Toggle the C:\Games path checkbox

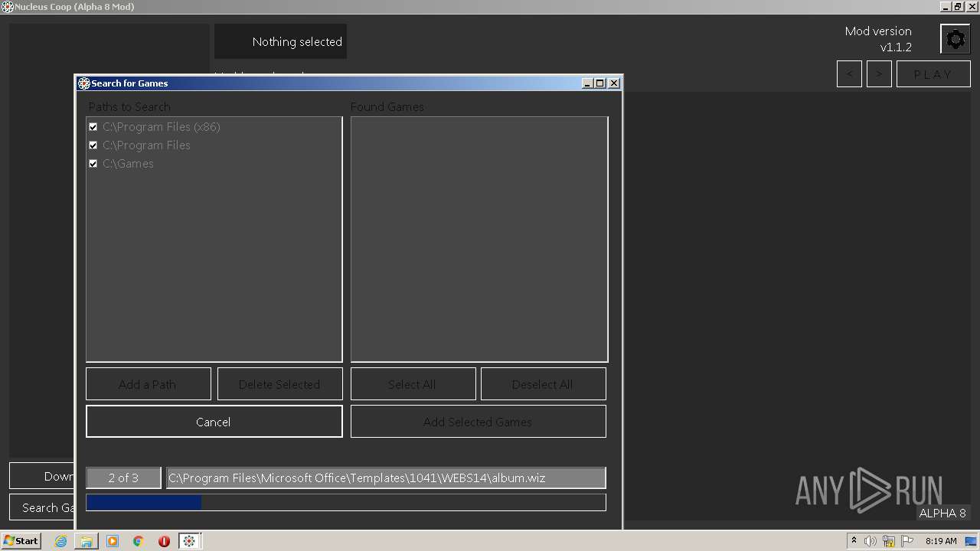click(x=93, y=164)
